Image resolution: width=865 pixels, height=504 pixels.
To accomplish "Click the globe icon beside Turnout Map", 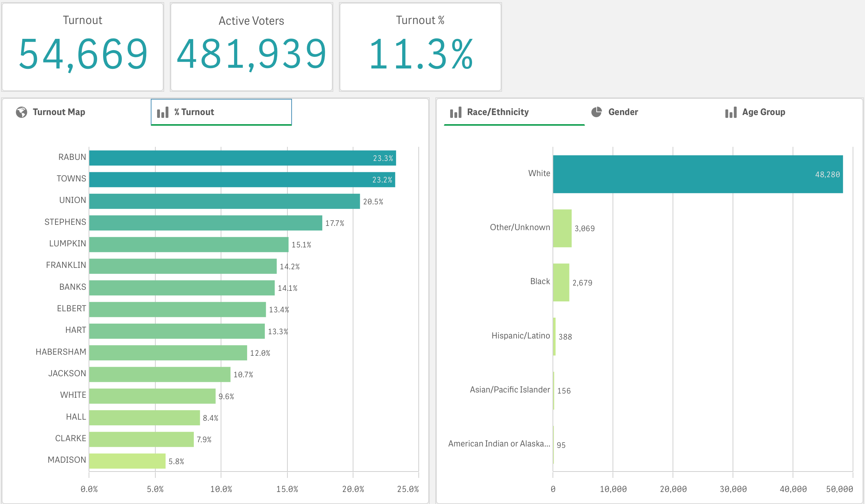I will tap(22, 112).
